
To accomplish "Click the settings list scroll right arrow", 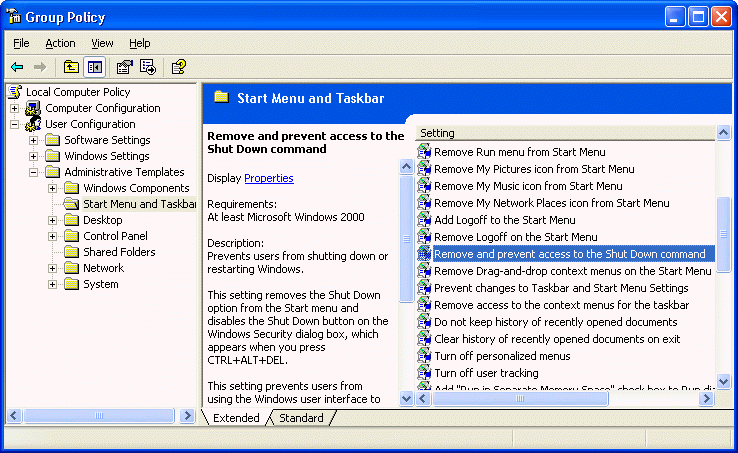I will (x=706, y=399).
